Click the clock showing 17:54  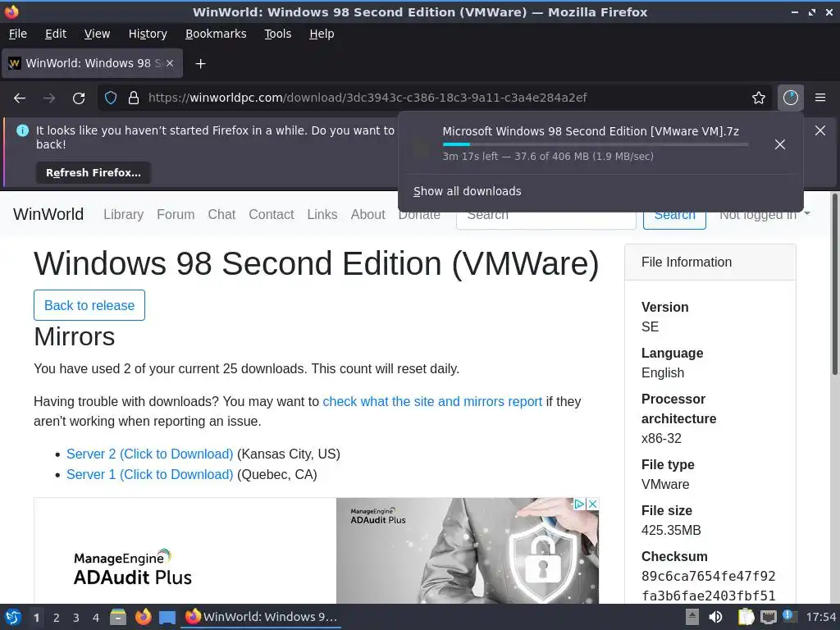[x=820, y=617]
